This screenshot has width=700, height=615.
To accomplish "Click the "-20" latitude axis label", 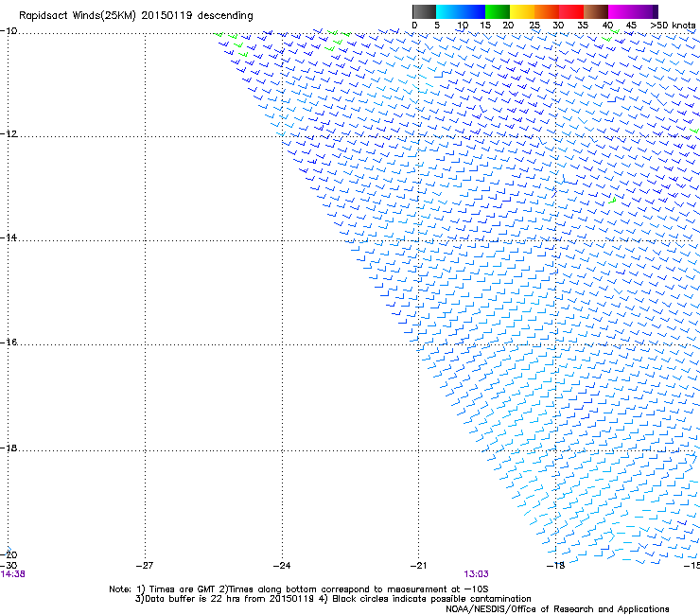I will [x=9, y=554].
